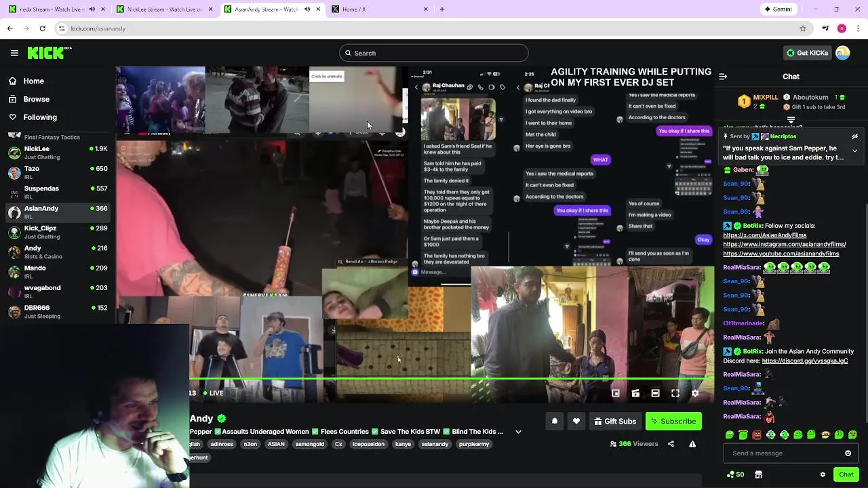Open the youtube asianandyfilms link
Viewport: 868px width, 488px height.
click(x=781, y=253)
